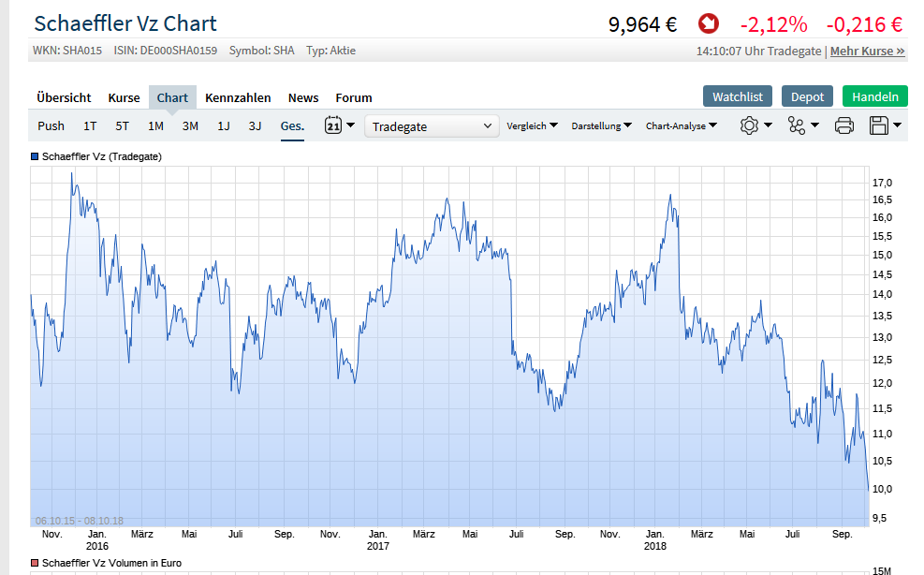Expand the Vergleich dropdown
The width and height of the screenshot is (924, 575).
(532, 125)
